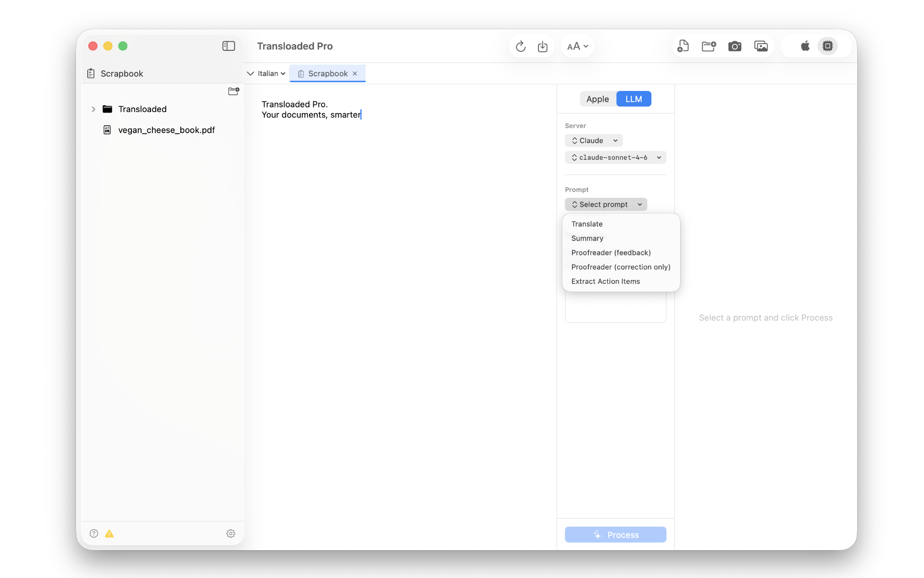Click the import download icon
This screenshot has height=578, width=924.
click(543, 47)
